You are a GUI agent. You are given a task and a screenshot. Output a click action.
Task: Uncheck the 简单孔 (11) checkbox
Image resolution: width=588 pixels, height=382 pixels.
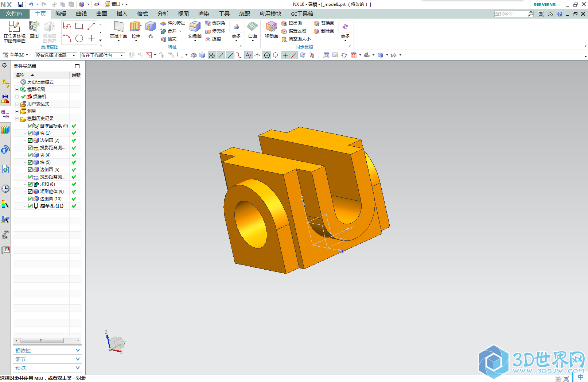tap(30, 206)
